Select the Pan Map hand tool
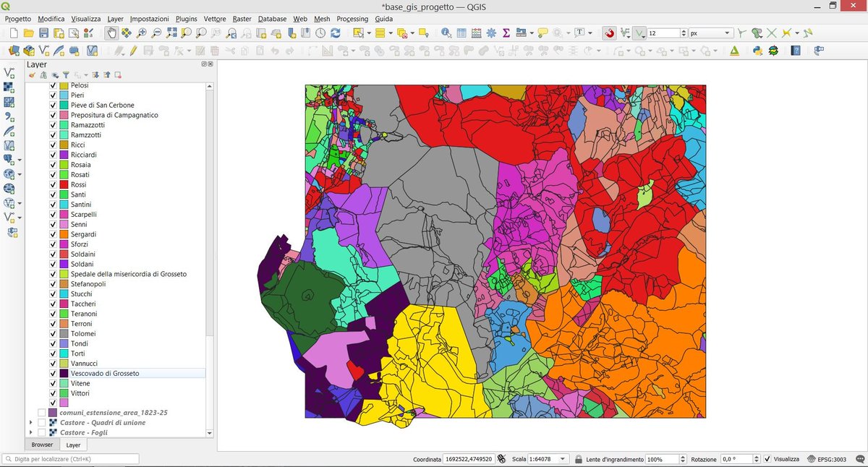This screenshot has width=868, height=467. (x=111, y=33)
